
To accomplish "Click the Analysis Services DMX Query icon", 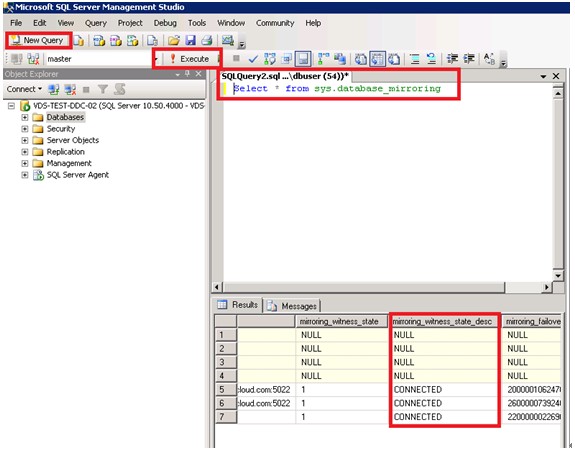I will click(116, 40).
